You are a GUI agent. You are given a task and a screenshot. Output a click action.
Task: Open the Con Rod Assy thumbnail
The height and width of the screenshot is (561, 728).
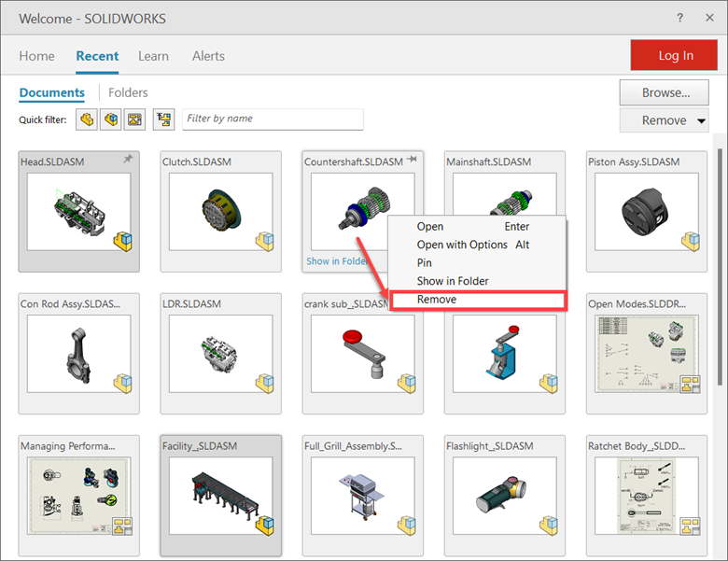coord(78,354)
